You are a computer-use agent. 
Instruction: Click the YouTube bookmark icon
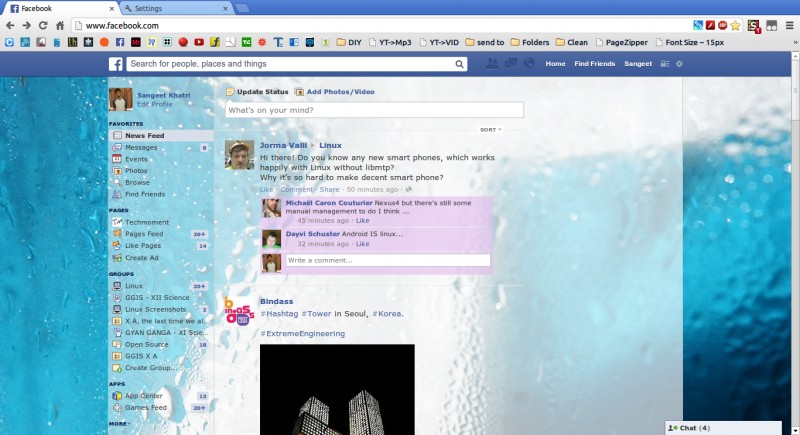[x=199, y=42]
